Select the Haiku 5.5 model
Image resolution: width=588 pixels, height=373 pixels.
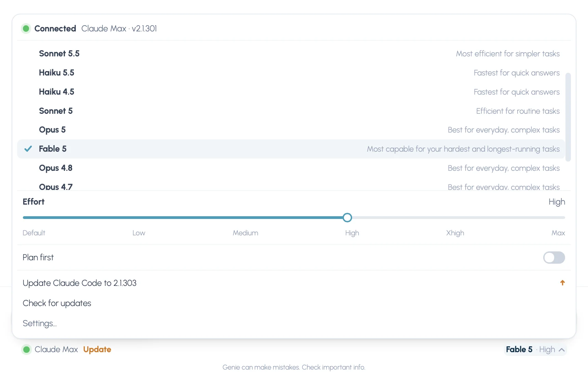[x=291, y=73]
